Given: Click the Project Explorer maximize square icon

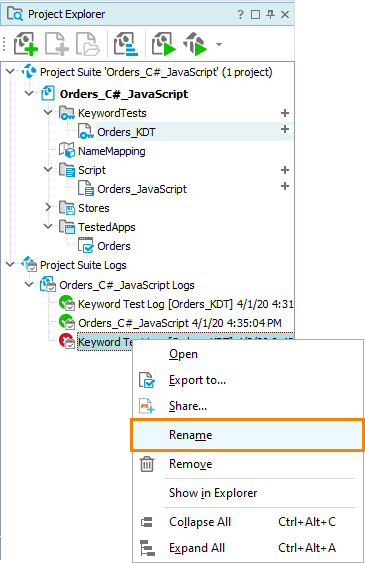Looking at the screenshot, I should (256, 15).
